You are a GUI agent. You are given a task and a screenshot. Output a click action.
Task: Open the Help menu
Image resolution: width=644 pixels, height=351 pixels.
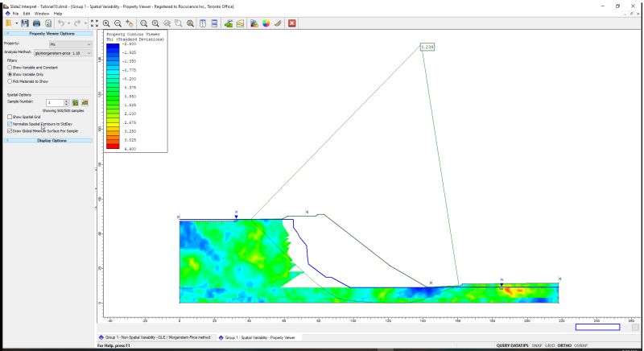click(58, 14)
